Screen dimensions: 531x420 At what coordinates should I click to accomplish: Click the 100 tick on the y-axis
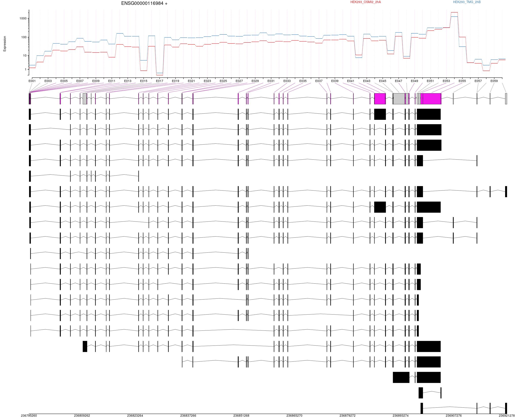(x=24, y=37)
